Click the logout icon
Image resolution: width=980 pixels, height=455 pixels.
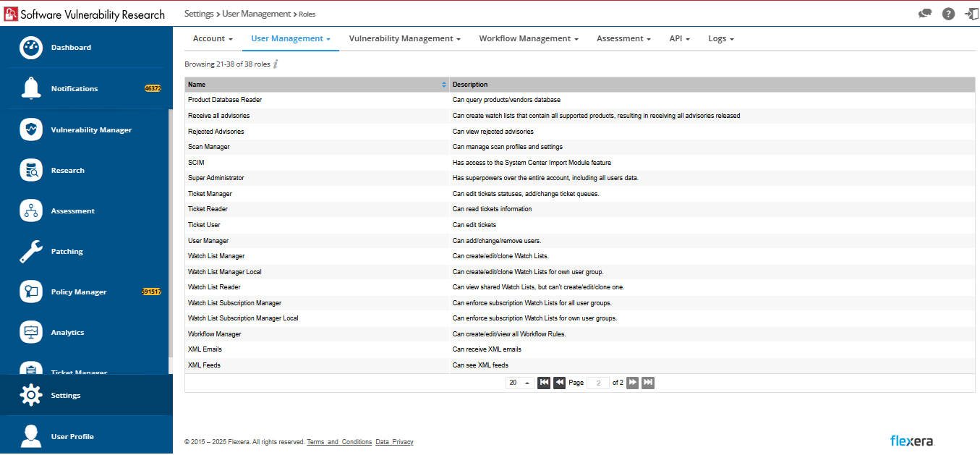point(972,14)
